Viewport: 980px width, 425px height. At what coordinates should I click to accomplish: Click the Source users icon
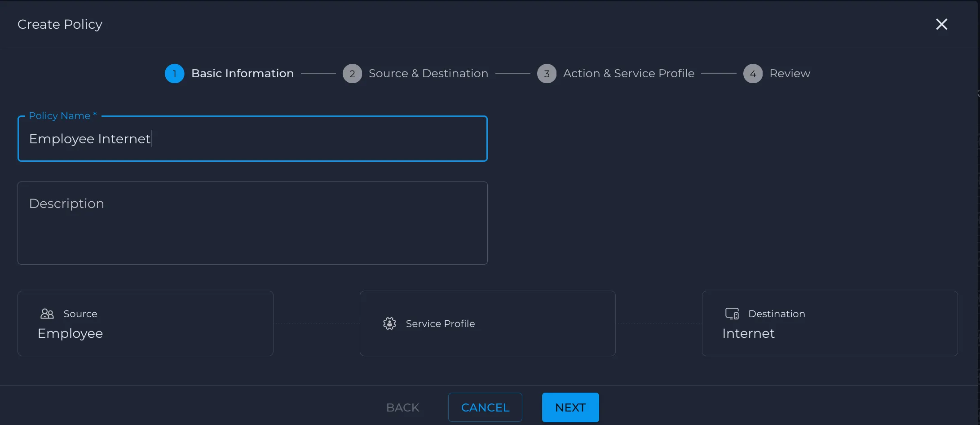pos(47,314)
